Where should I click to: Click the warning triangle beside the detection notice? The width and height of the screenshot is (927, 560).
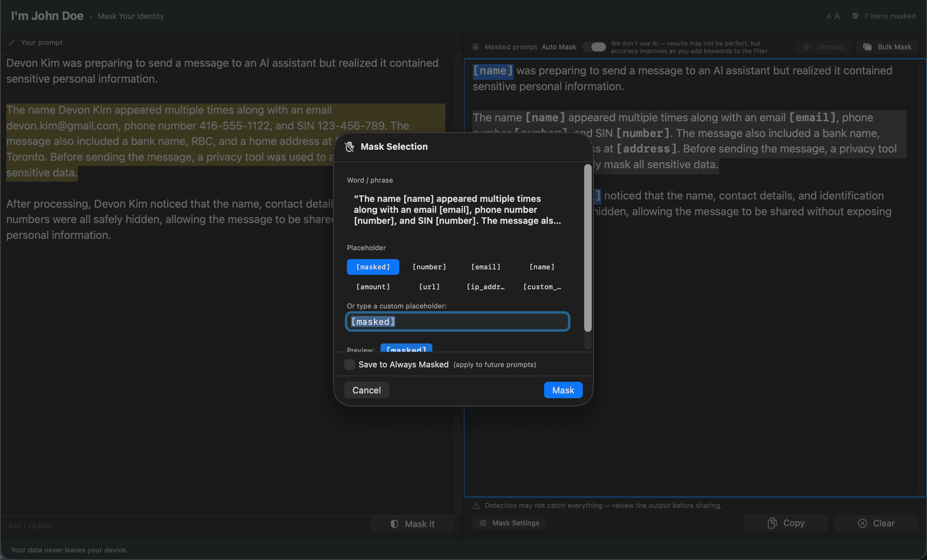tap(476, 506)
